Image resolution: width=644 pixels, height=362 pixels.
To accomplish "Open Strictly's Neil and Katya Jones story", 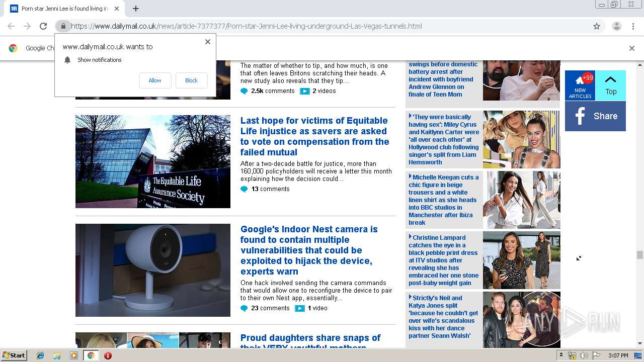I will (444, 317).
